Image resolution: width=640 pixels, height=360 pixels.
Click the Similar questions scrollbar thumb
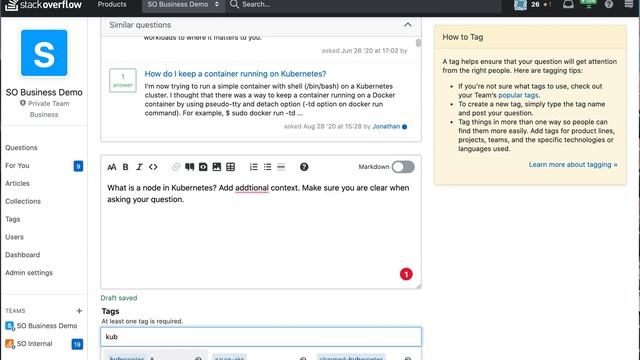[418, 43]
